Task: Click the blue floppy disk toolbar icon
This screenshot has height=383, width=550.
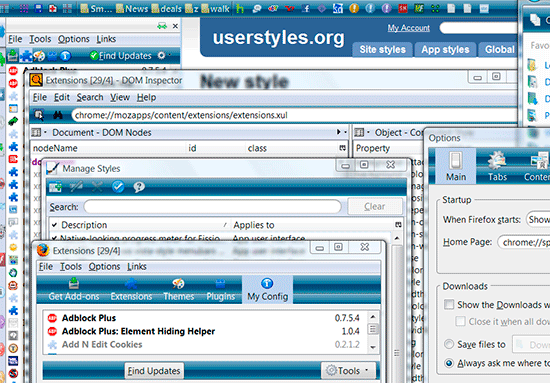Action: tap(39, 8)
